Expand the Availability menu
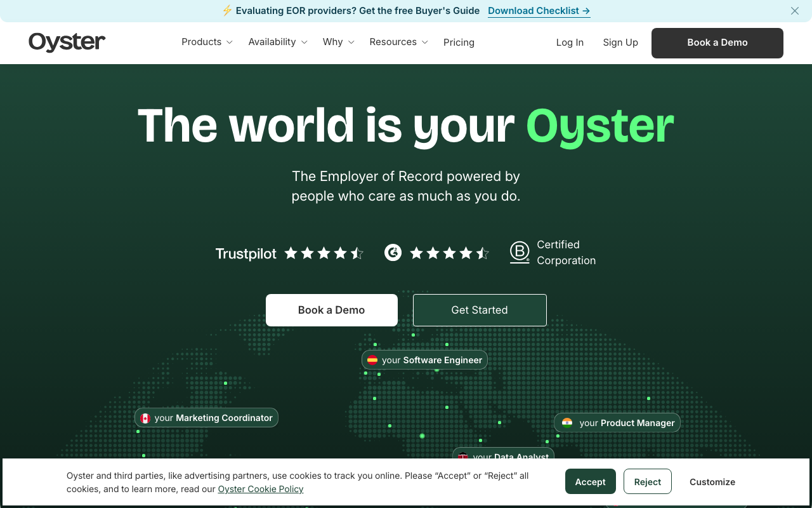This screenshot has height=508, width=812. (278, 42)
